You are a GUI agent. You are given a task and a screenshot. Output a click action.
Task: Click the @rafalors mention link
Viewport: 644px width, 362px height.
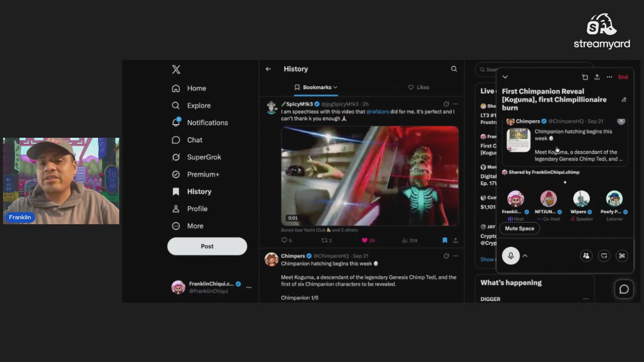click(377, 112)
